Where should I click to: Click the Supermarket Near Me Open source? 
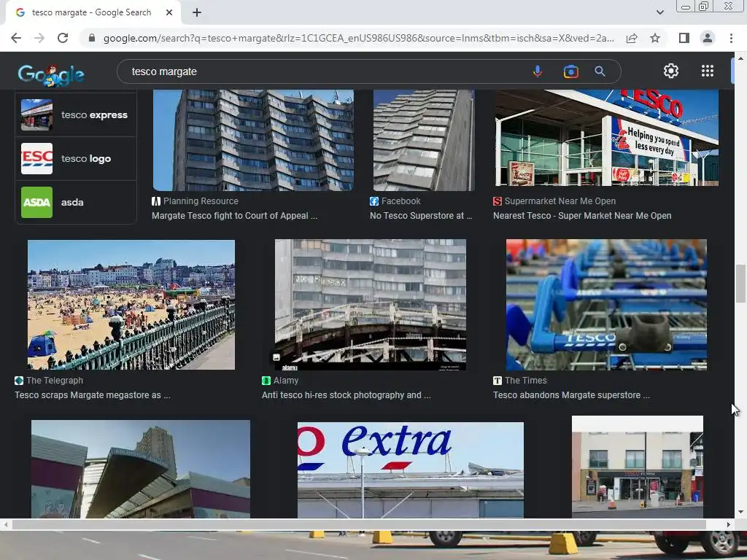tap(560, 201)
